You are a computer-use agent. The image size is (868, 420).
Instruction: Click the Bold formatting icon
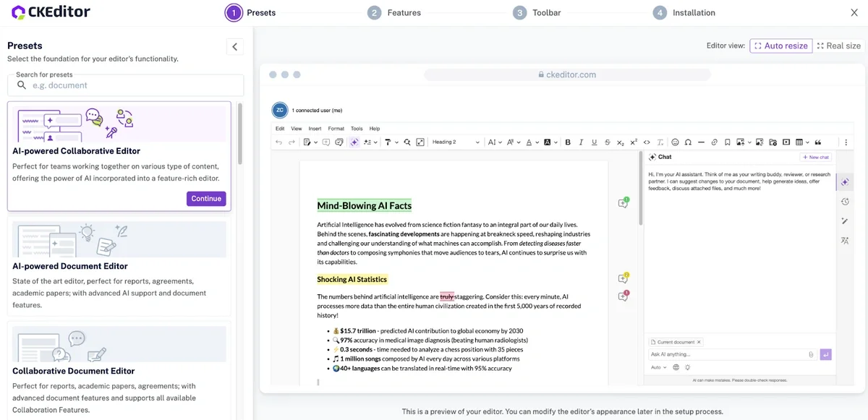point(568,142)
